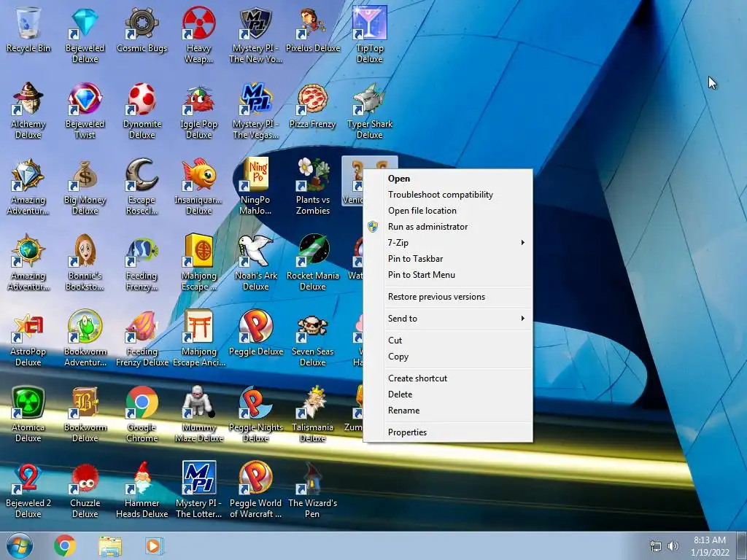Select Heavy Weapon radiation icon
The height and width of the screenshot is (560, 747).
tap(198, 24)
